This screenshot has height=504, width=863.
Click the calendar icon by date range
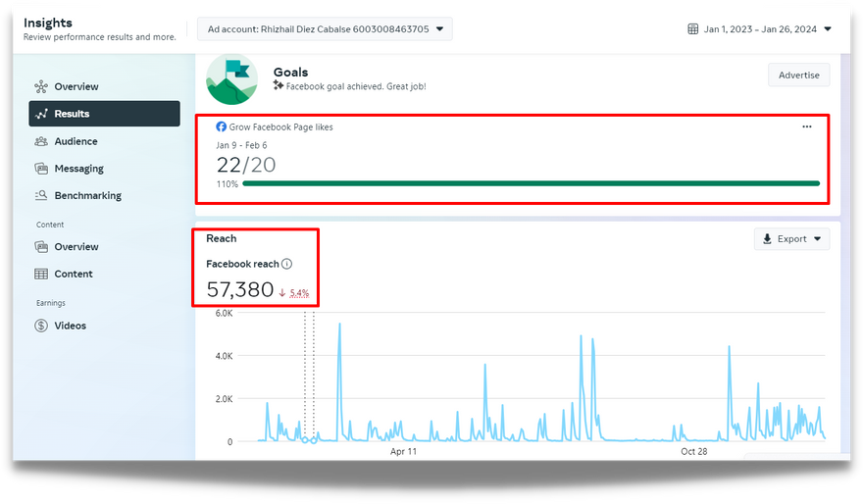coord(693,29)
